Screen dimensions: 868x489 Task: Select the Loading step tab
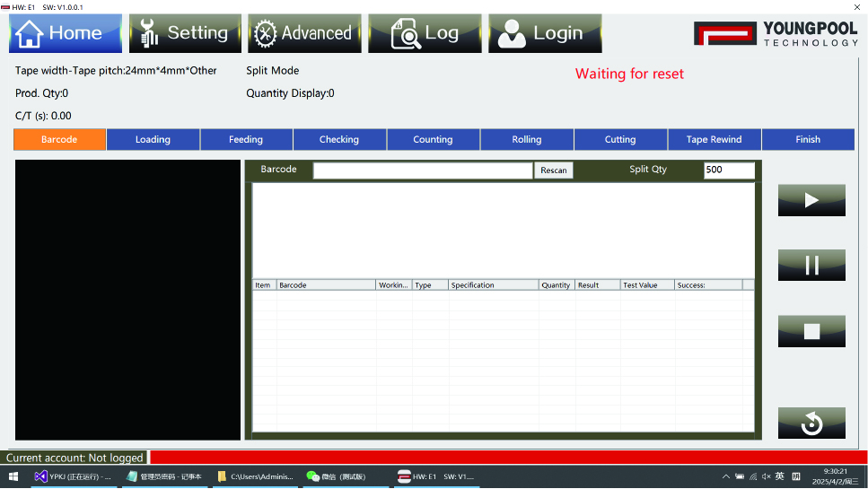153,139
